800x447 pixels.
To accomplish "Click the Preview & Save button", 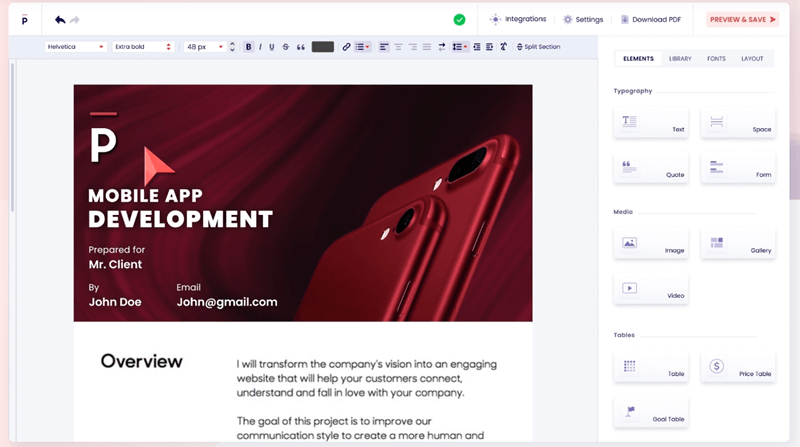I will 742,19.
